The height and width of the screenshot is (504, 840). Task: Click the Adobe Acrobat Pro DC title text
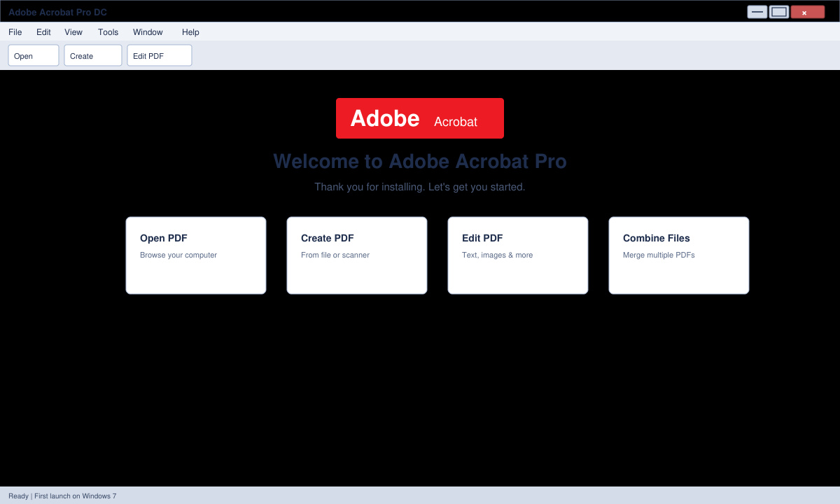pos(57,13)
